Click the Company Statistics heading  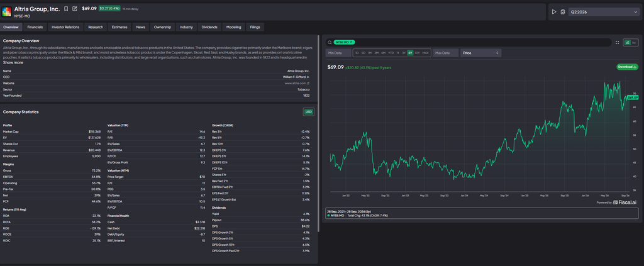click(21, 112)
